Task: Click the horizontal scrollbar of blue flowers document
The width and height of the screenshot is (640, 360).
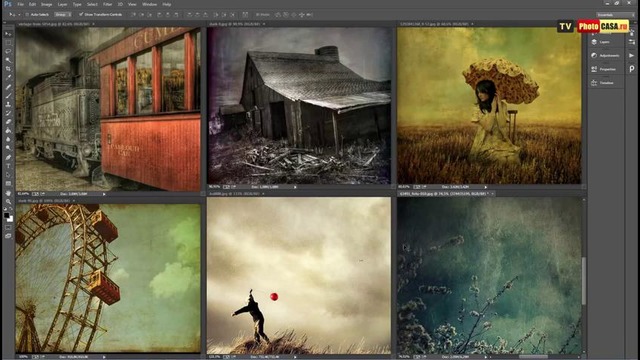Action: [533, 357]
